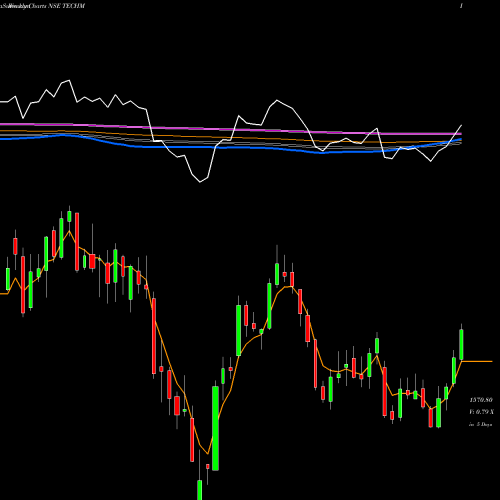Click the price label '1570.80'

[x=481, y=400]
